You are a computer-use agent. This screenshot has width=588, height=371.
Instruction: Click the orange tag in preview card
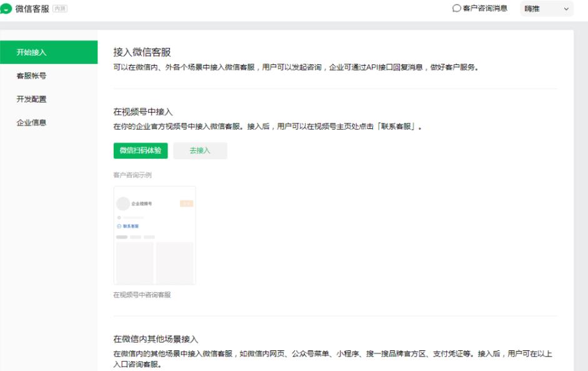186,203
